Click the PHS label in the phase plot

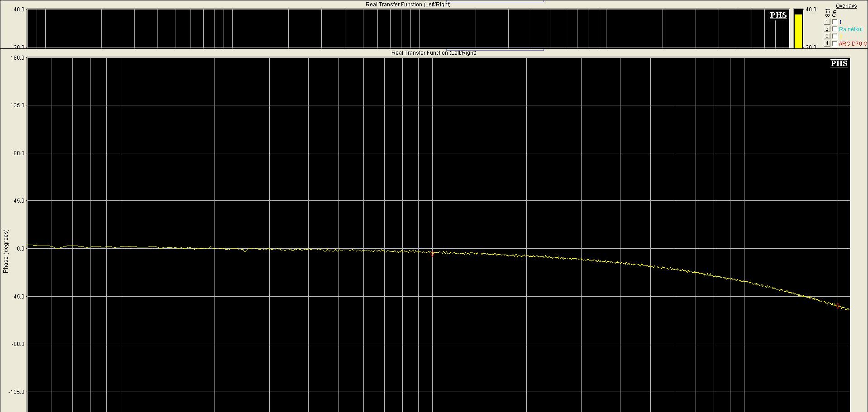coord(839,63)
